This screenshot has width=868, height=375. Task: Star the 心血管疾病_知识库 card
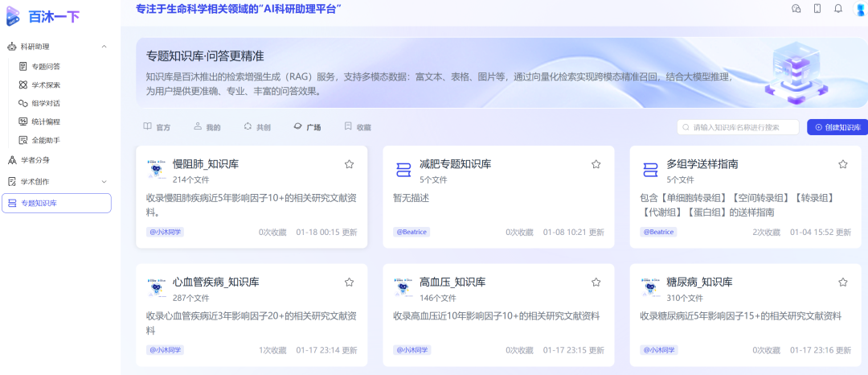coord(349,282)
